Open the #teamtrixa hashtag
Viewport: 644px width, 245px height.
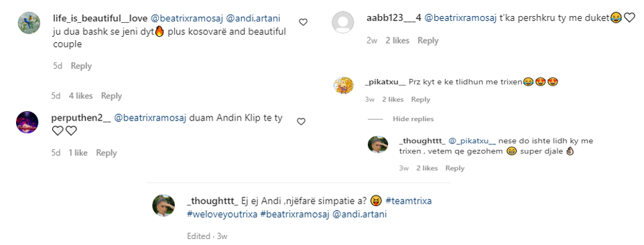point(409,201)
